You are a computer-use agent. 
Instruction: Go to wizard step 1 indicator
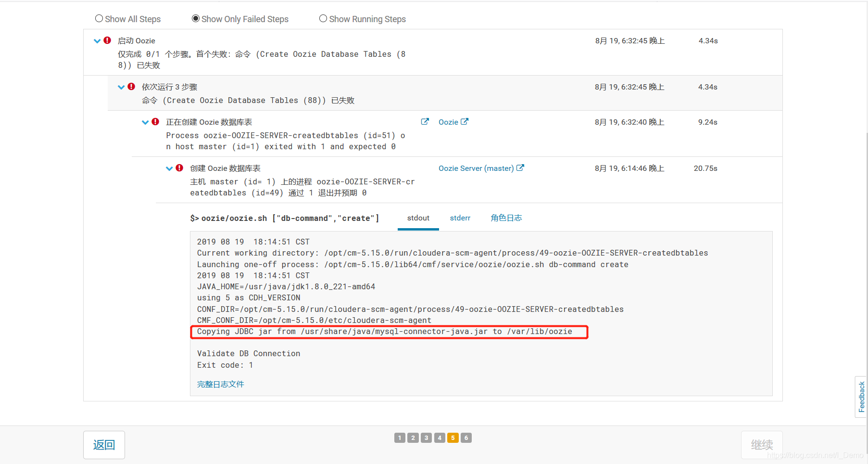pos(400,438)
